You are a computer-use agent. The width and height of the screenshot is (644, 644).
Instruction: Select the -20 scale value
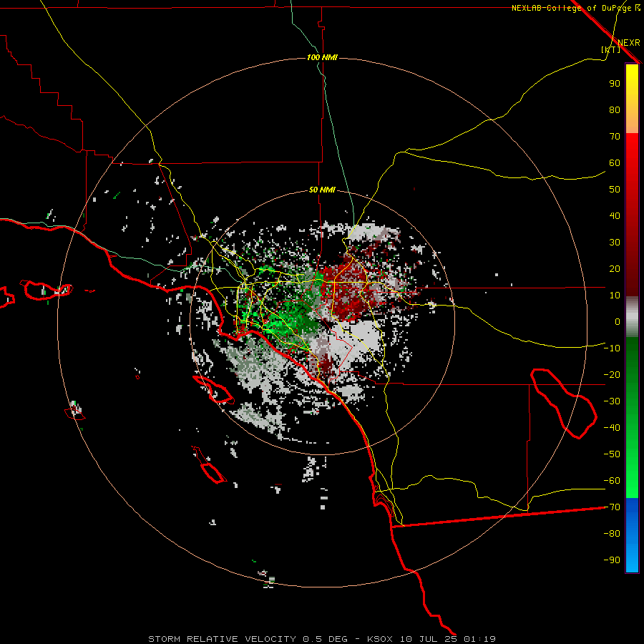(612, 374)
